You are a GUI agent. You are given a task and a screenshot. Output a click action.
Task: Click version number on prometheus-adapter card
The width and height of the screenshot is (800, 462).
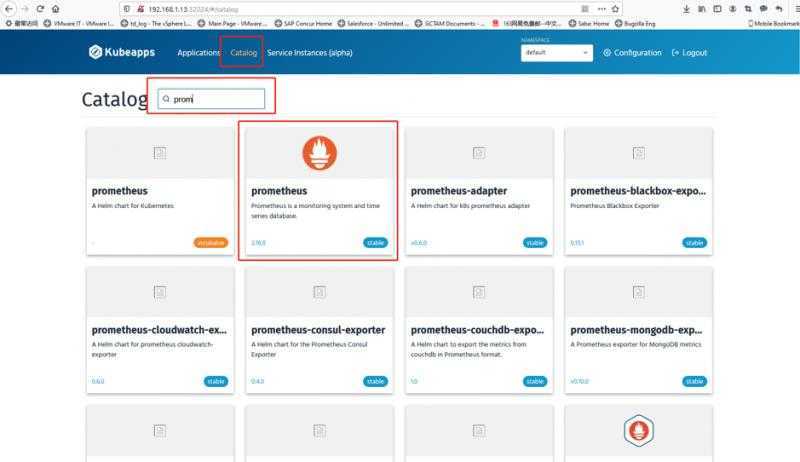pos(419,243)
